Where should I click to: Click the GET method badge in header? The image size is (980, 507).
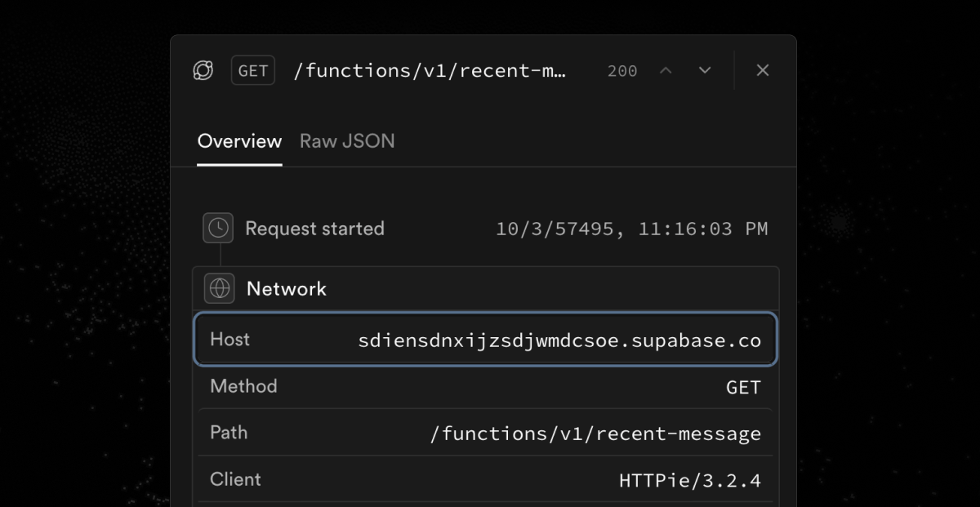253,71
